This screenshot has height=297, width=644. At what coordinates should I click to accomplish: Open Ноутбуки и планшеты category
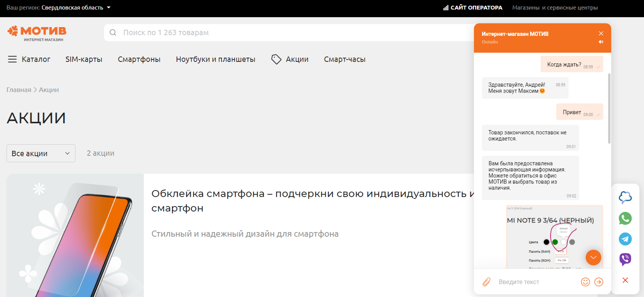(216, 59)
